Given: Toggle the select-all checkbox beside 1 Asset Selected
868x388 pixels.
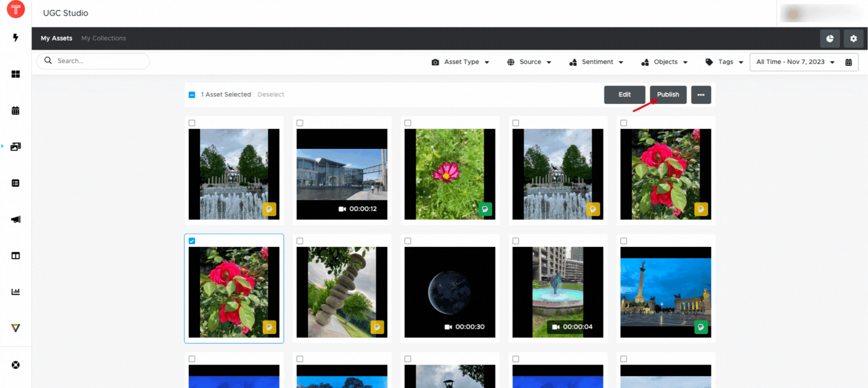Looking at the screenshot, I should [x=192, y=94].
